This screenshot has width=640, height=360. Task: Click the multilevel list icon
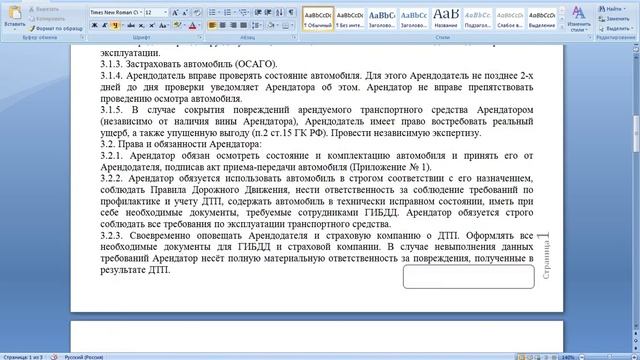pyautogui.click(x=243, y=13)
